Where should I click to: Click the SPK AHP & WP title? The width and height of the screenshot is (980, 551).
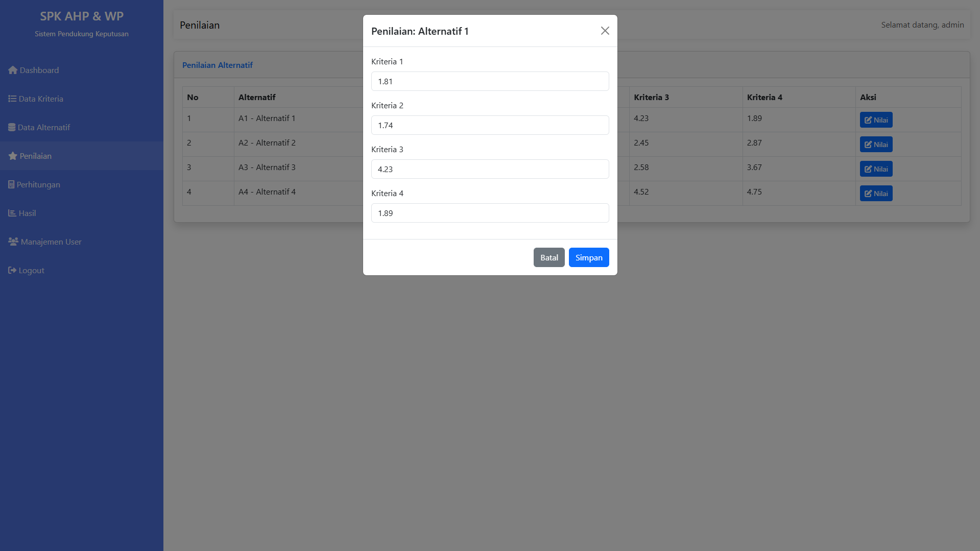tap(82, 16)
